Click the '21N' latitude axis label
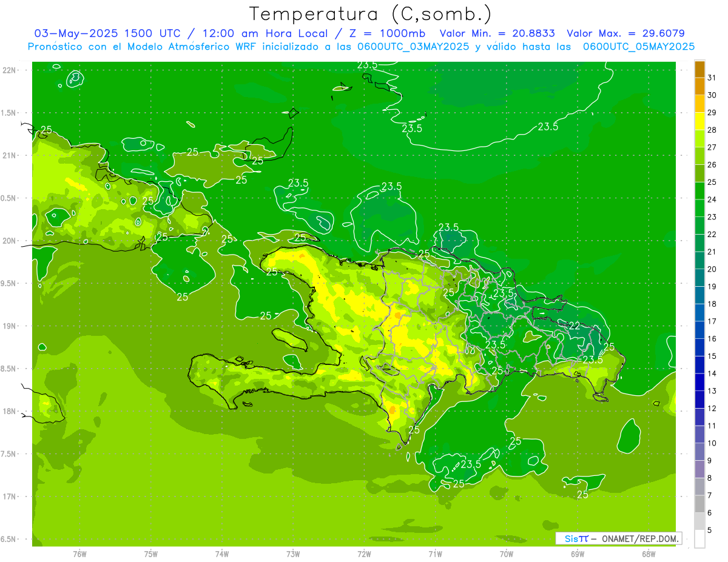The height and width of the screenshot is (562, 728). pyautogui.click(x=9, y=156)
